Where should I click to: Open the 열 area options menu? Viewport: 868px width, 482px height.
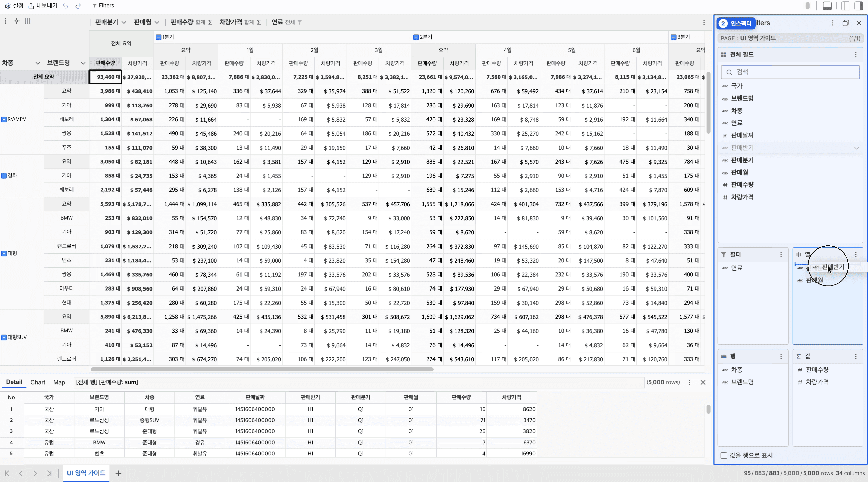click(856, 255)
